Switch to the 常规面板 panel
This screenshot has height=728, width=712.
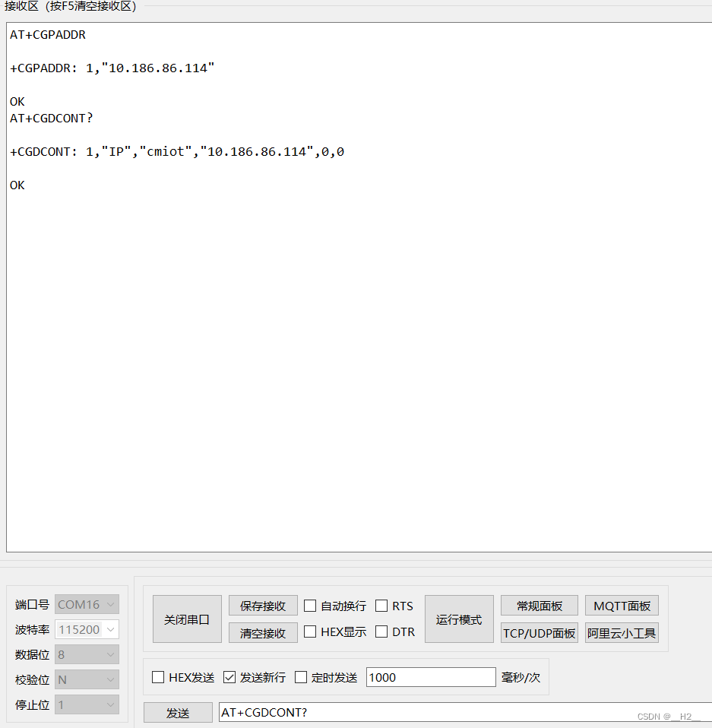pyautogui.click(x=540, y=606)
